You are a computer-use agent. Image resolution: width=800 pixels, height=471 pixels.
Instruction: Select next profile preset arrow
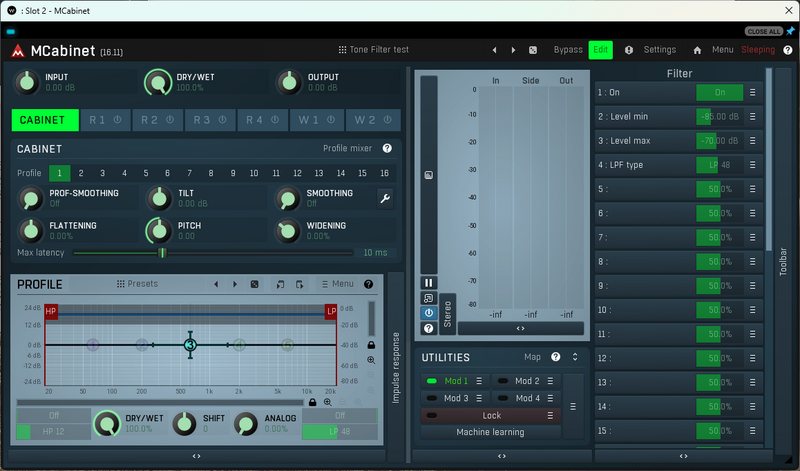click(235, 284)
